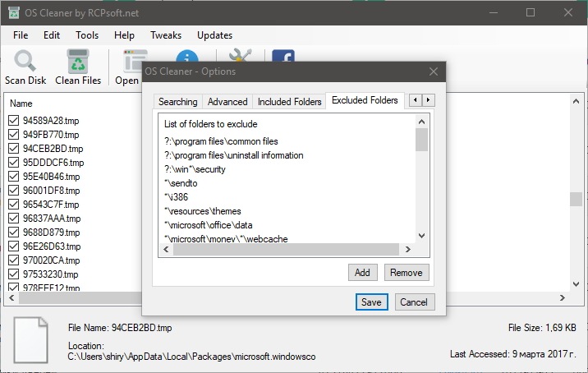
Task: Click the Scan Disk magnifier icon
Action: click(25, 61)
